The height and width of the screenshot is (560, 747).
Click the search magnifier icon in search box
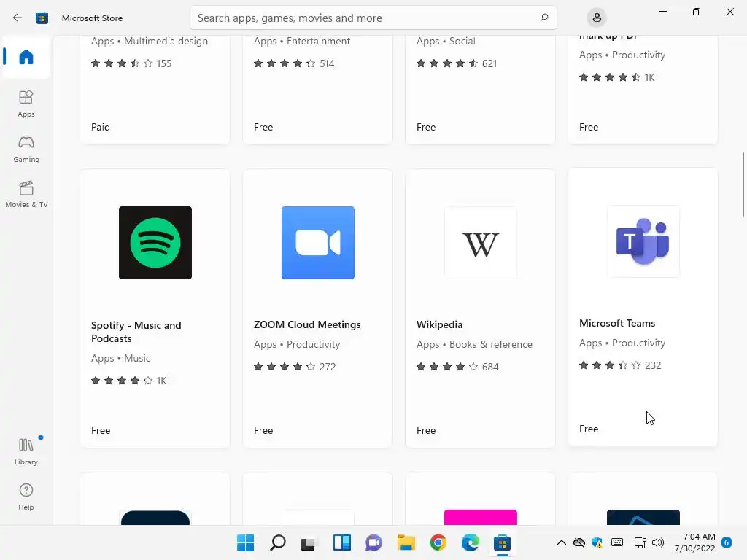click(544, 17)
